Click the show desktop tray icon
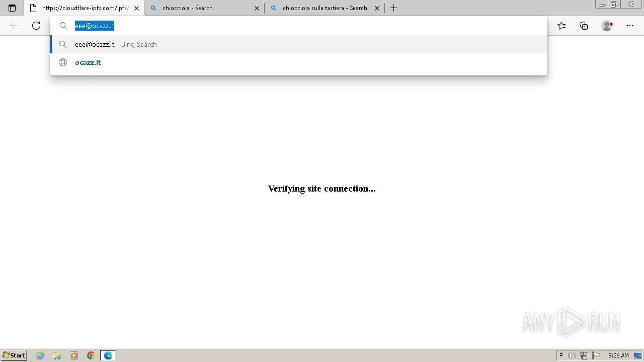The height and width of the screenshot is (362, 644). pyautogui.click(x=638, y=355)
